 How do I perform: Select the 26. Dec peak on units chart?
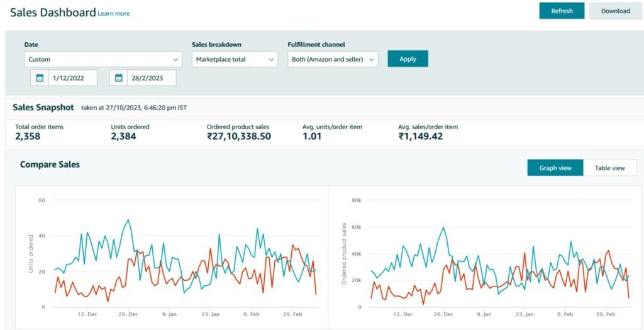[128, 220]
